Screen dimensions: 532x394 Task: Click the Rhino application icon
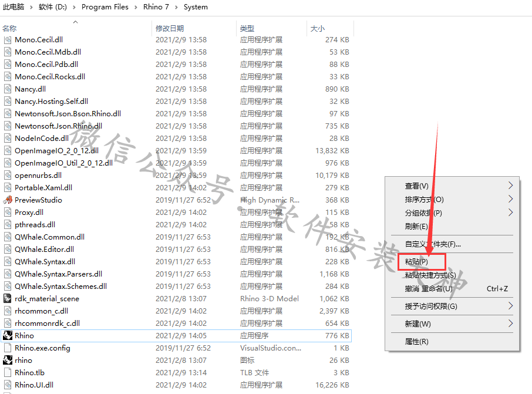tap(8, 336)
